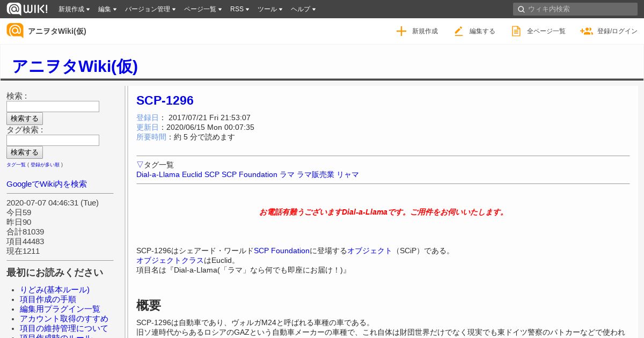Open the RSS dropdown menu

(x=239, y=9)
